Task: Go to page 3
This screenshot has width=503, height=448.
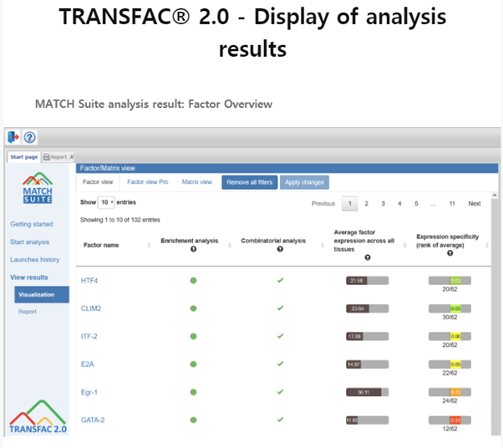Action: coord(383,203)
